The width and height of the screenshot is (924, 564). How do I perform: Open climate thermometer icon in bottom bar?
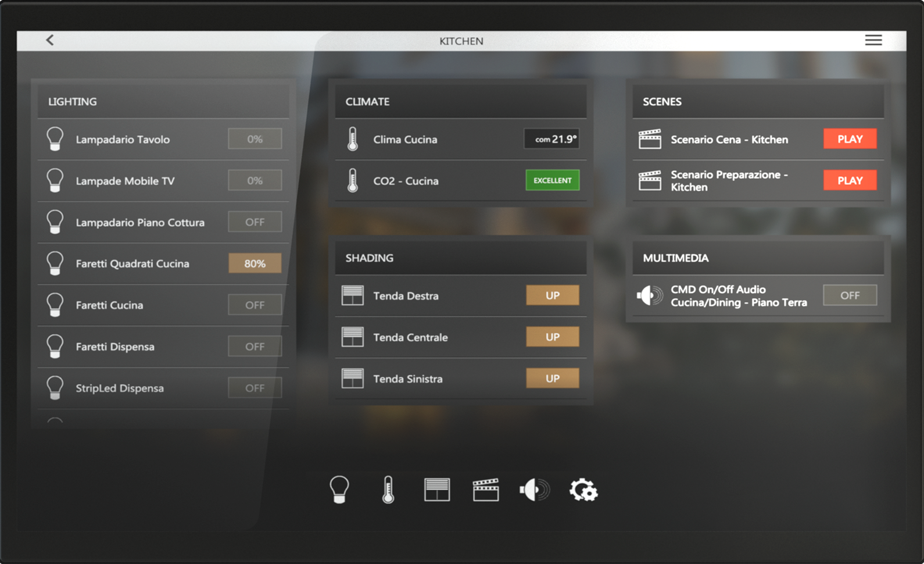coord(388,490)
